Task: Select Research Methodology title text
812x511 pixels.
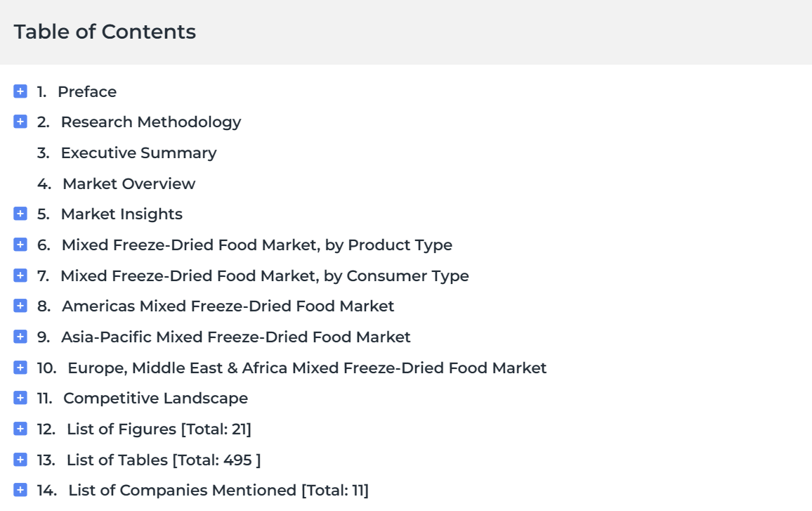Action: [151, 122]
